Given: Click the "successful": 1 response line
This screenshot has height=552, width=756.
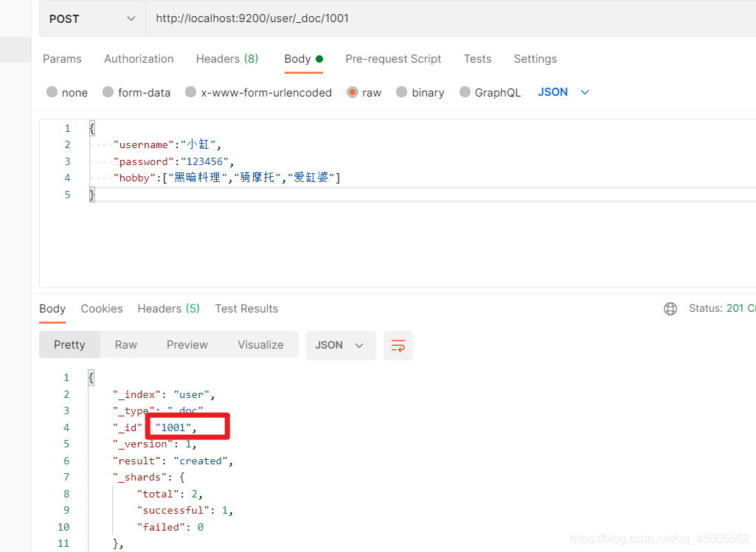Looking at the screenshot, I should 184,511.
